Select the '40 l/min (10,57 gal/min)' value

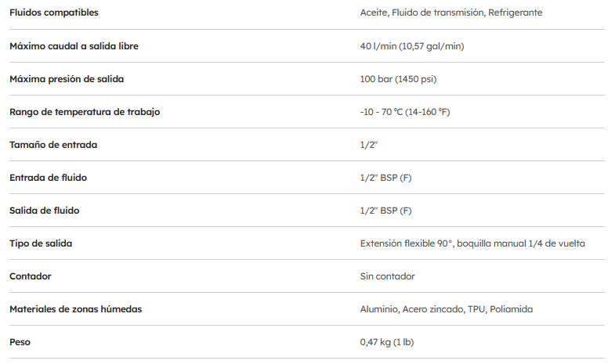[x=411, y=46]
